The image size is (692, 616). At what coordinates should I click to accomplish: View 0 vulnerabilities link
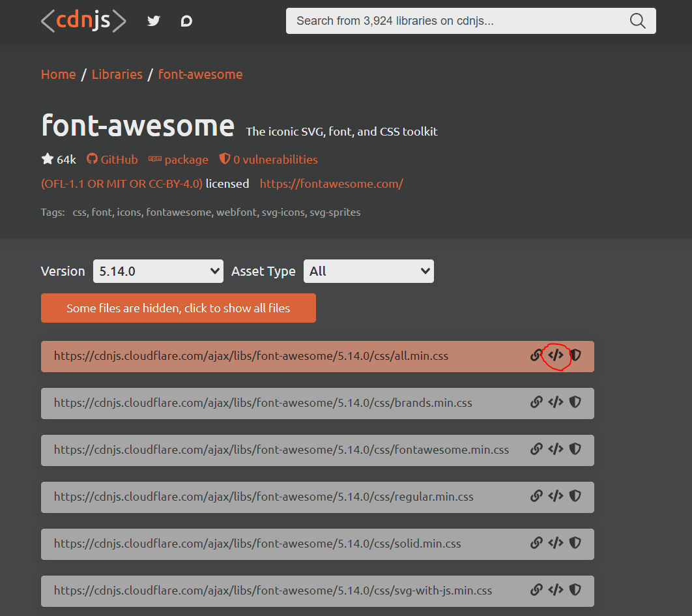click(268, 160)
